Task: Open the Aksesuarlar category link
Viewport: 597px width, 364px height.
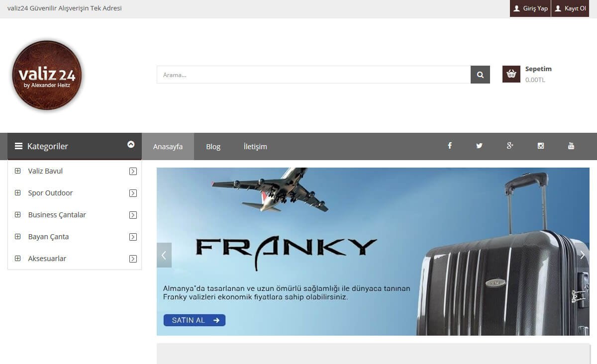Action: click(x=47, y=259)
